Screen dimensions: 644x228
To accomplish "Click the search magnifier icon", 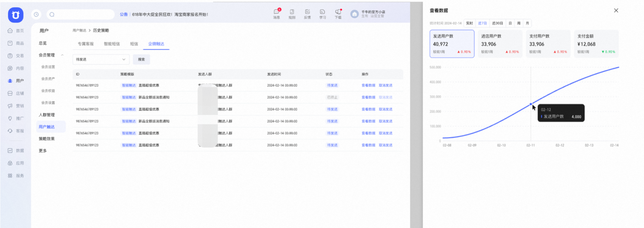I will tap(52, 14).
